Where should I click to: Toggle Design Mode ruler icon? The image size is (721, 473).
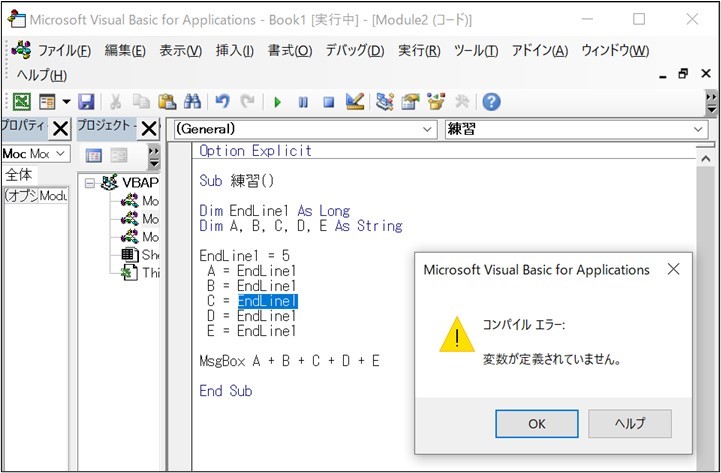355,102
